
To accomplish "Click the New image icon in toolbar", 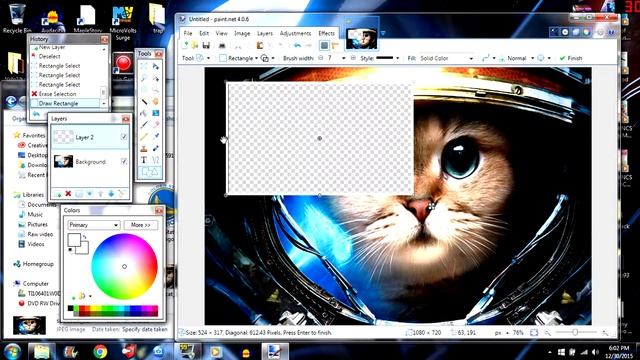I will tap(186, 45).
